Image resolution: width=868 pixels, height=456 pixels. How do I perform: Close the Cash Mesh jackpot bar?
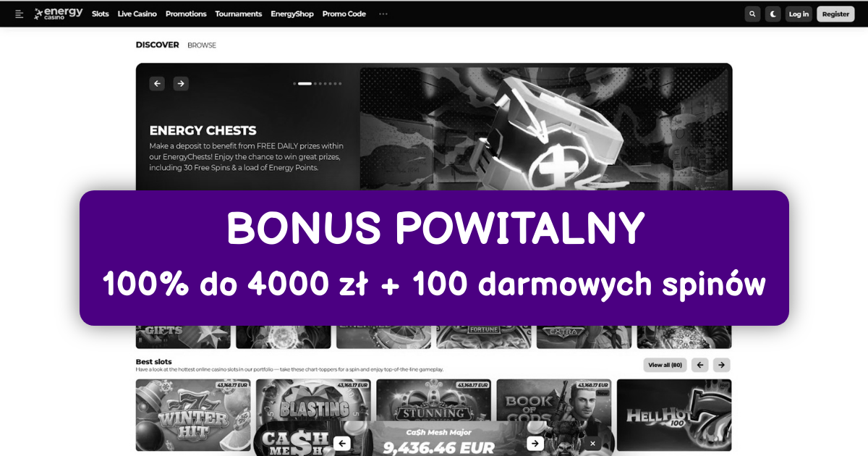[x=592, y=443]
